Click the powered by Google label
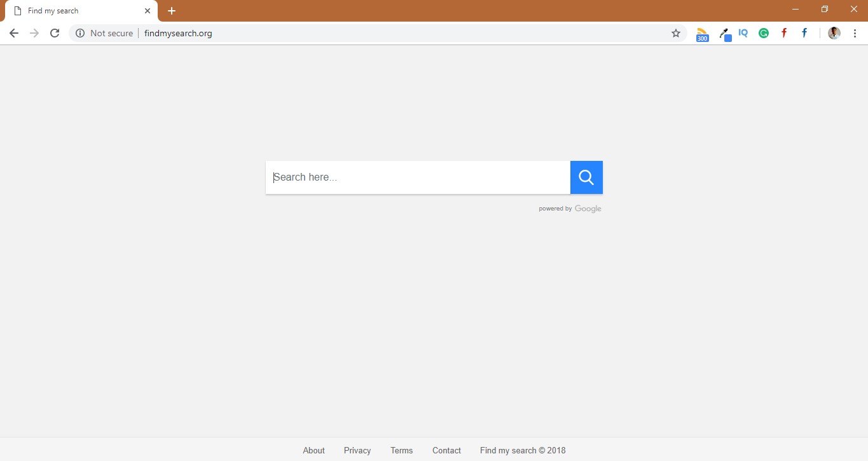The image size is (868, 461). [570, 208]
